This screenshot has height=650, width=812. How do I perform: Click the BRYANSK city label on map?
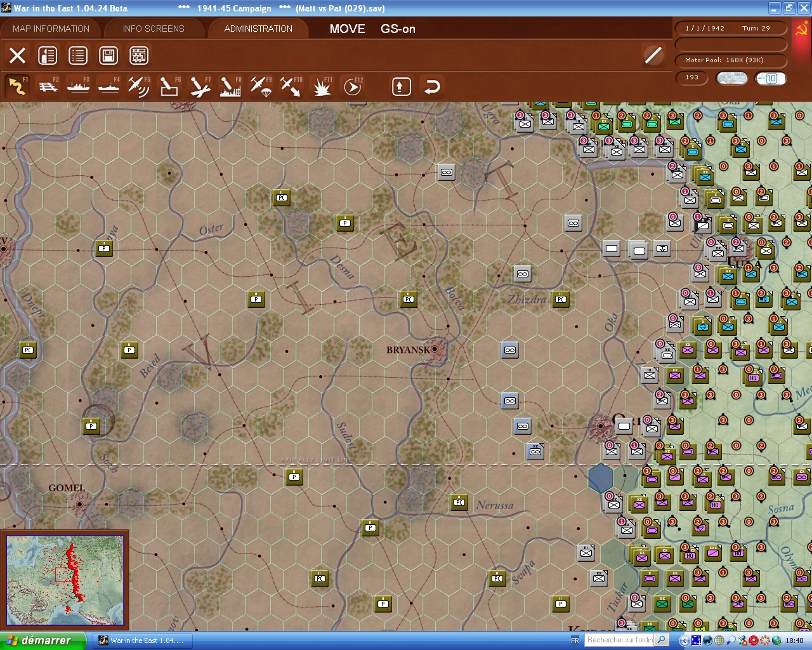coord(408,350)
